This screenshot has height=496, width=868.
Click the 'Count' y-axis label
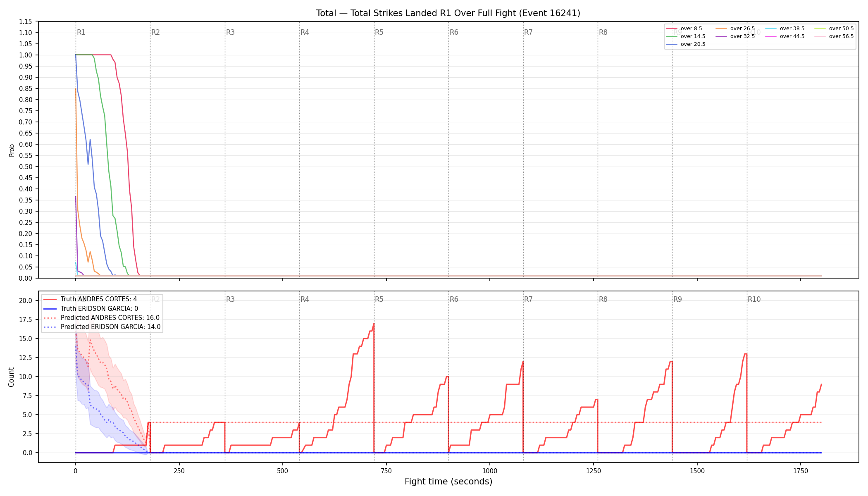[11, 377]
